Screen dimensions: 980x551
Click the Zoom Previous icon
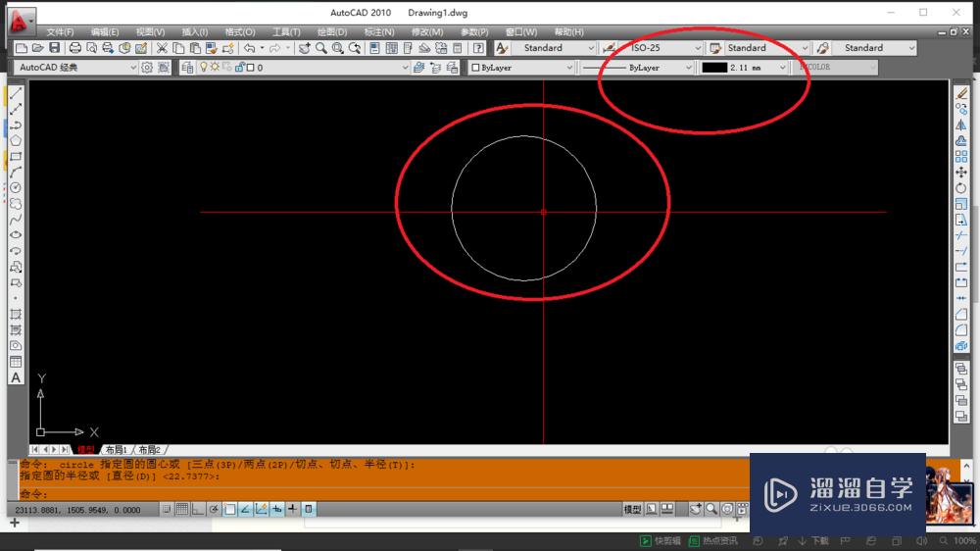point(355,48)
